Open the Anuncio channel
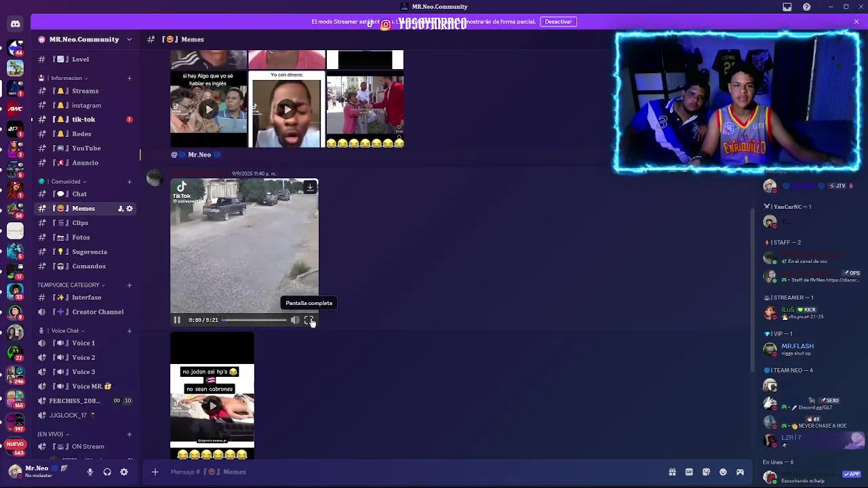The image size is (868, 488). 85,163
